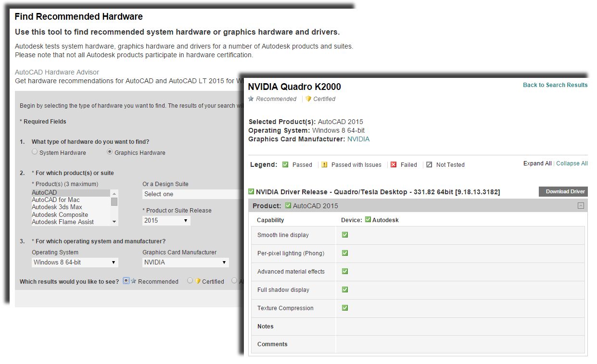The width and height of the screenshot is (597, 364).
Task: Click the Texture Compression passed icon
Action: coord(345,308)
